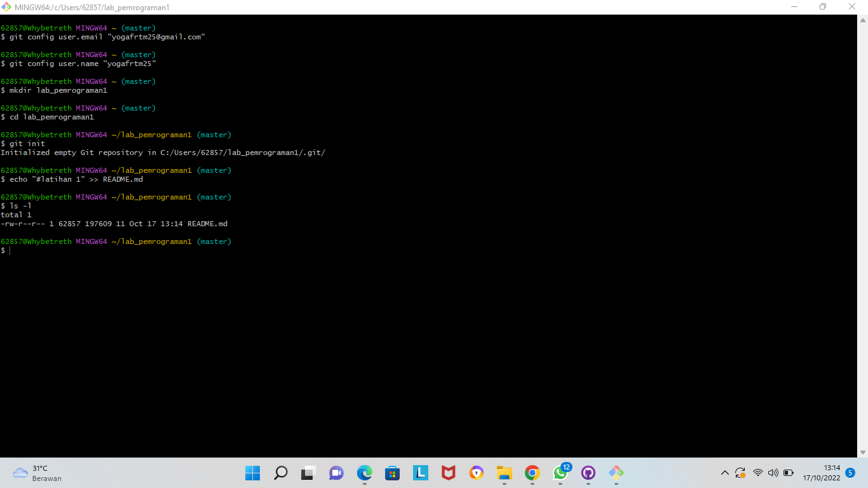Launch Google Chrome from the taskbar
This screenshot has width=868, height=488.
[x=532, y=473]
